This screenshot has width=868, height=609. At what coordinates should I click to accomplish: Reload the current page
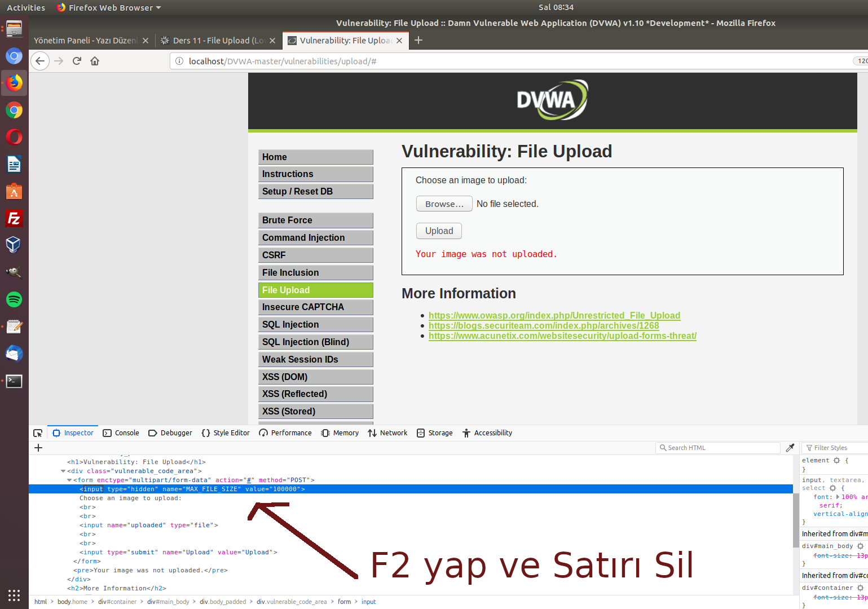point(77,61)
